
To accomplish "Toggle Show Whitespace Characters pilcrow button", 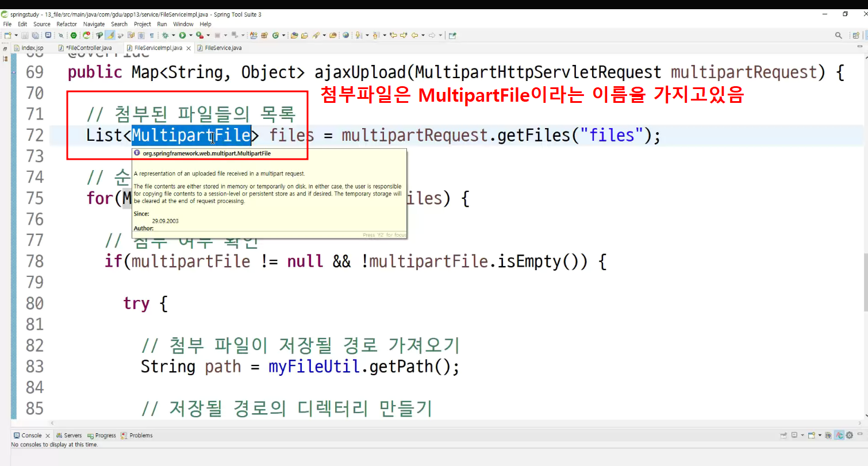I will (x=151, y=35).
